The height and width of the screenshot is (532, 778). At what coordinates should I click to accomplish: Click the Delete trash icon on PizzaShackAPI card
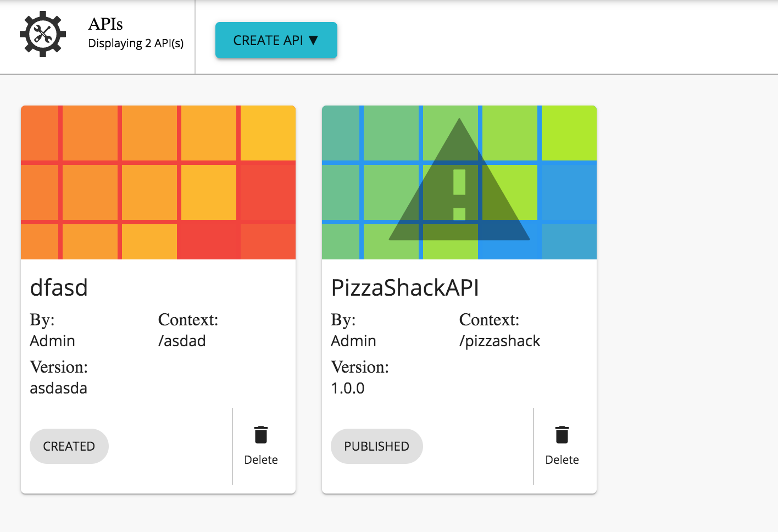[562, 434]
